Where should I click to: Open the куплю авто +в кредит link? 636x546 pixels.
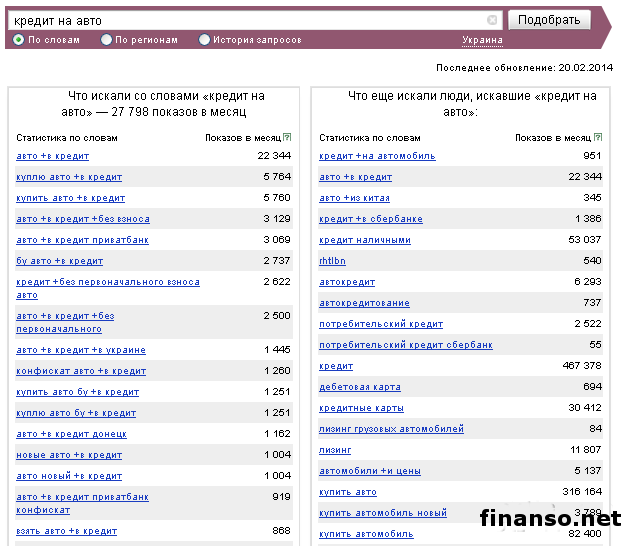[69, 177]
